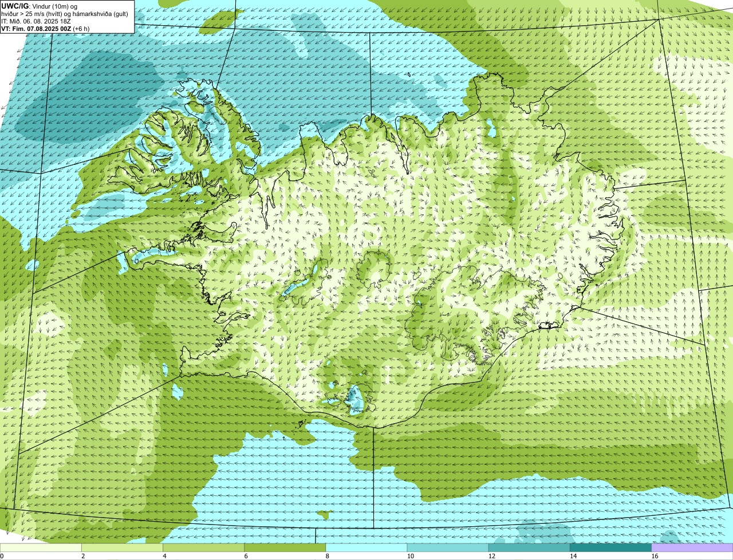Click the 10–12 m/s turquoise legend swatch
Screen dimensions: 733x560
[448, 548]
